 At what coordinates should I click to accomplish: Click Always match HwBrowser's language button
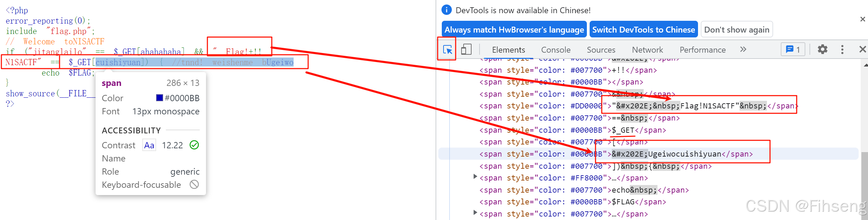[x=514, y=29]
